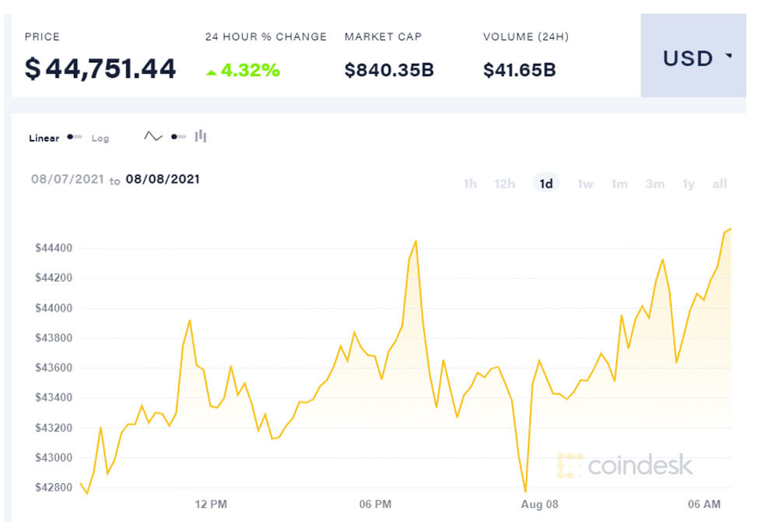Select the 12h time range

[504, 184]
